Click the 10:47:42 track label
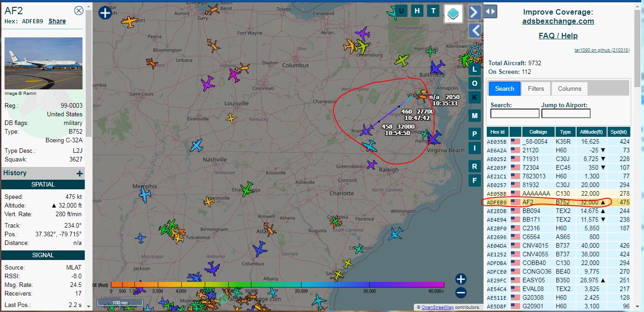Viewport: 644px width, 312px height. (x=417, y=118)
